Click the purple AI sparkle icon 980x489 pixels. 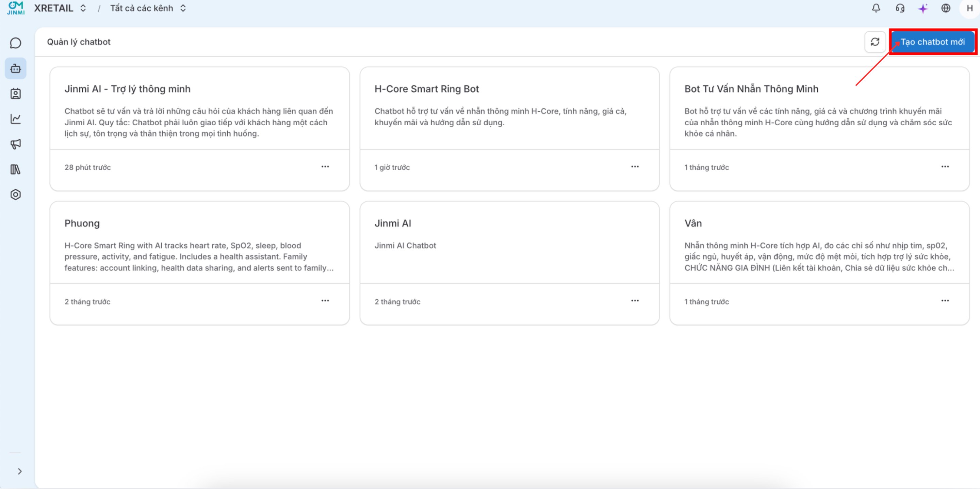pos(922,9)
